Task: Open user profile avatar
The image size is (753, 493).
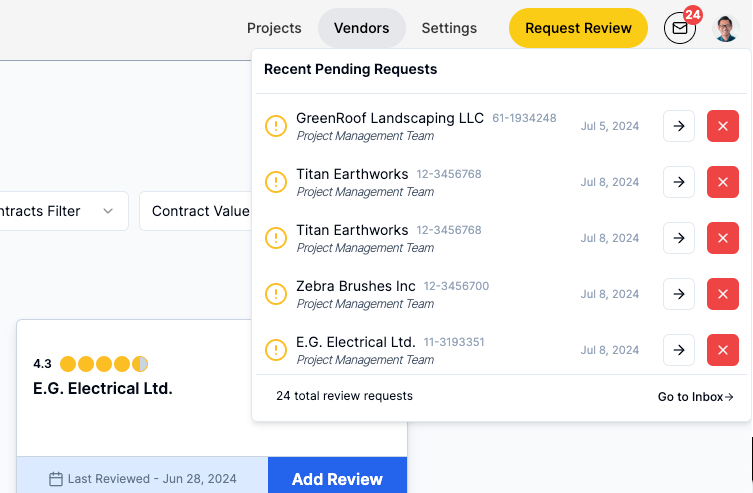Action: [x=726, y=28]
